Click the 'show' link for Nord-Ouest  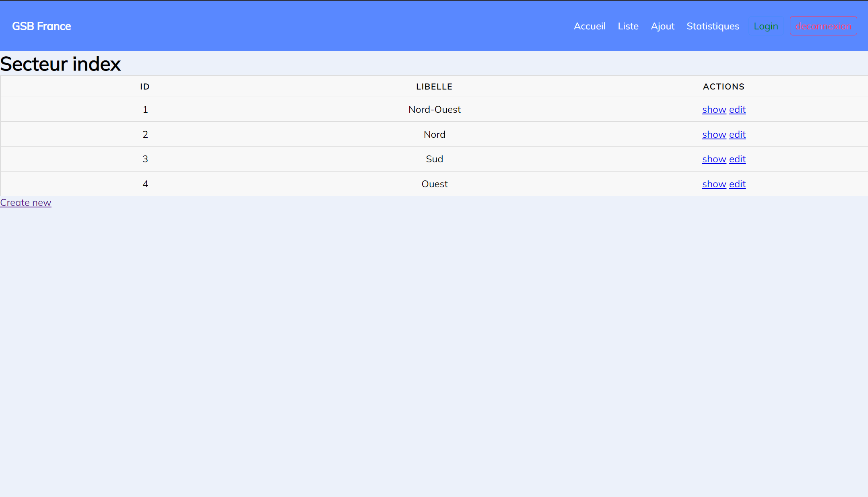click(713, 109)
